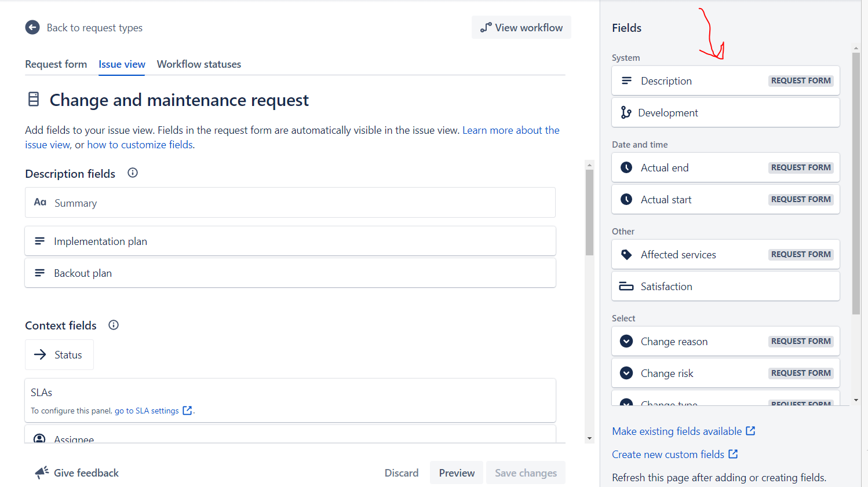Click the chevron icon on Change reason field
Image resolution: width=868 pixels, height=487 pixels.
click(x=626, y=341)
